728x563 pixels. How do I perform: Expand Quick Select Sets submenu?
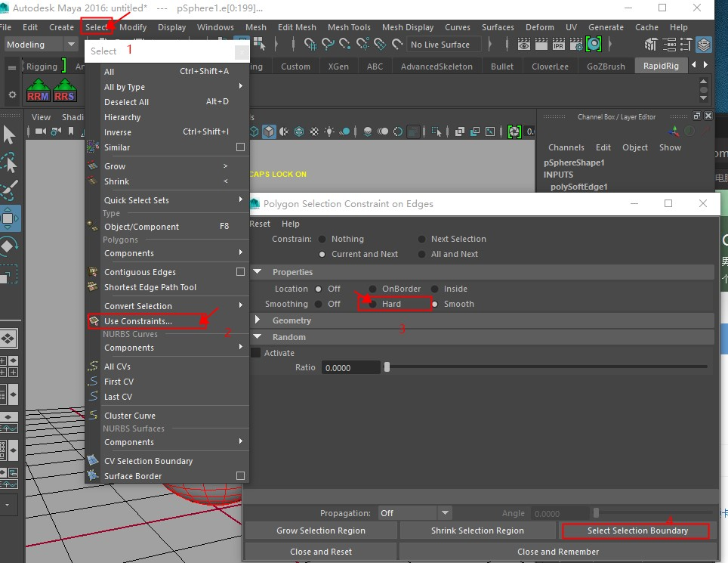(240, 200)
